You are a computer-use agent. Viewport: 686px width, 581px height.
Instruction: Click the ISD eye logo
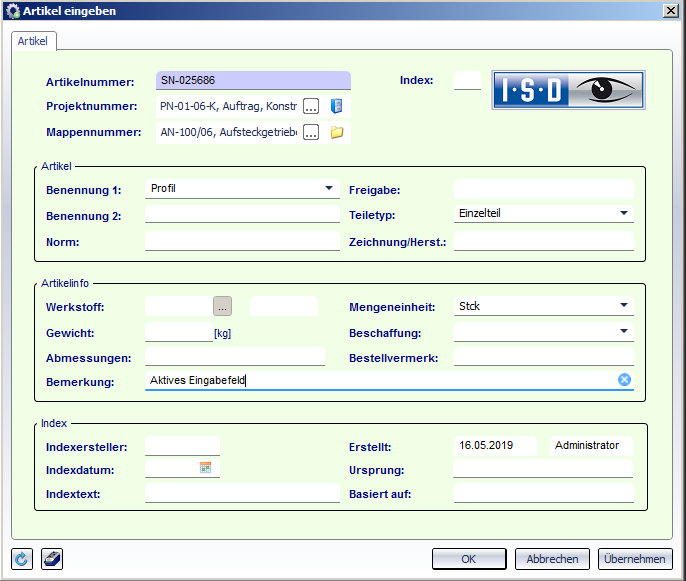pos(568,90)
